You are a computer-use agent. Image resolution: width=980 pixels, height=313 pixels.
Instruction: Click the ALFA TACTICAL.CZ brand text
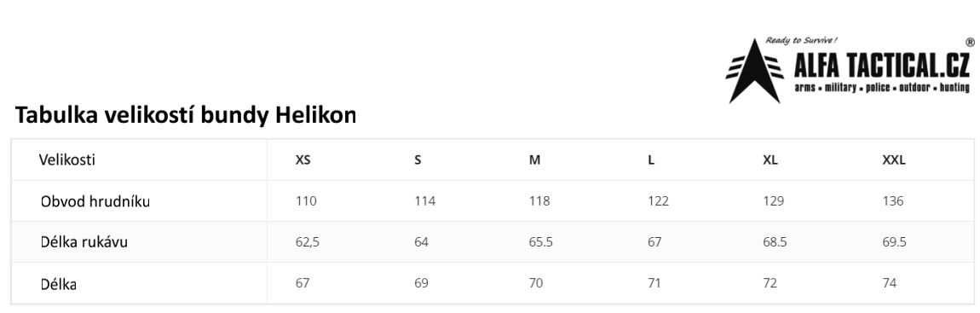(881, 66)
